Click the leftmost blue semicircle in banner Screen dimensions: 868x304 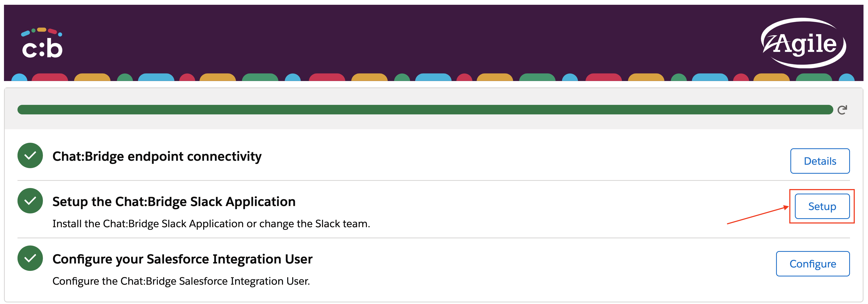(19, 78)
